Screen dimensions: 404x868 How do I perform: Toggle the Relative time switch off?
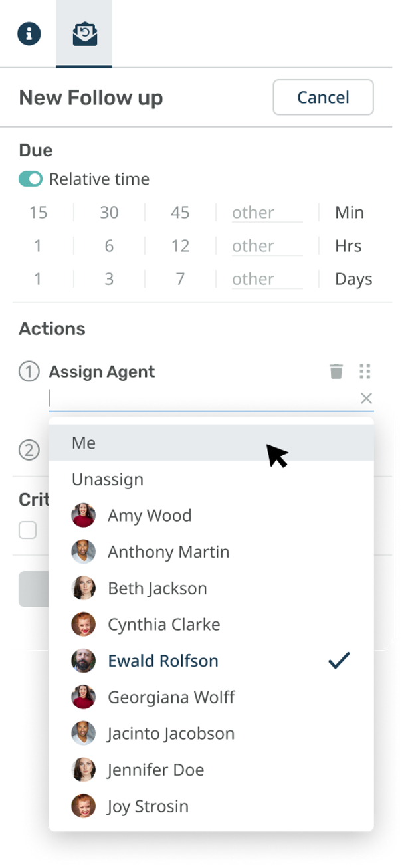(31, 179)
